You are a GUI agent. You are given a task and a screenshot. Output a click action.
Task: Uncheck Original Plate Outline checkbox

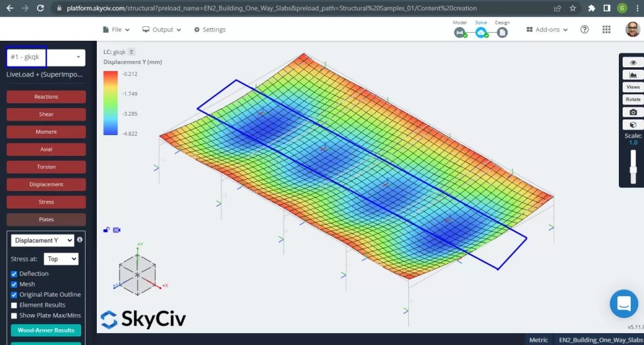coord(14,295)
